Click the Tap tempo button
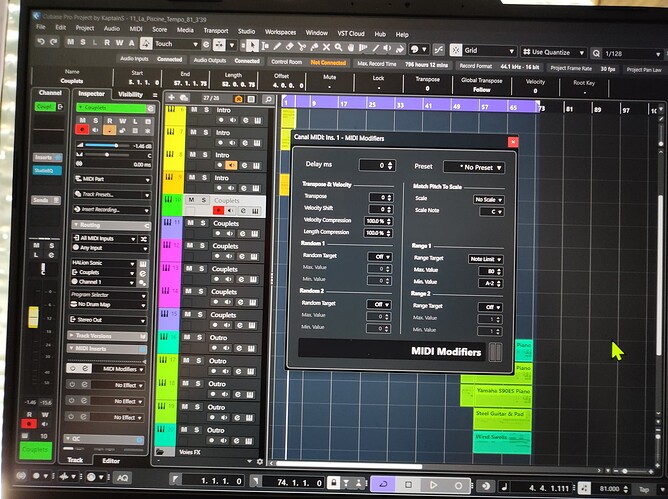 (x=643, y=490)
